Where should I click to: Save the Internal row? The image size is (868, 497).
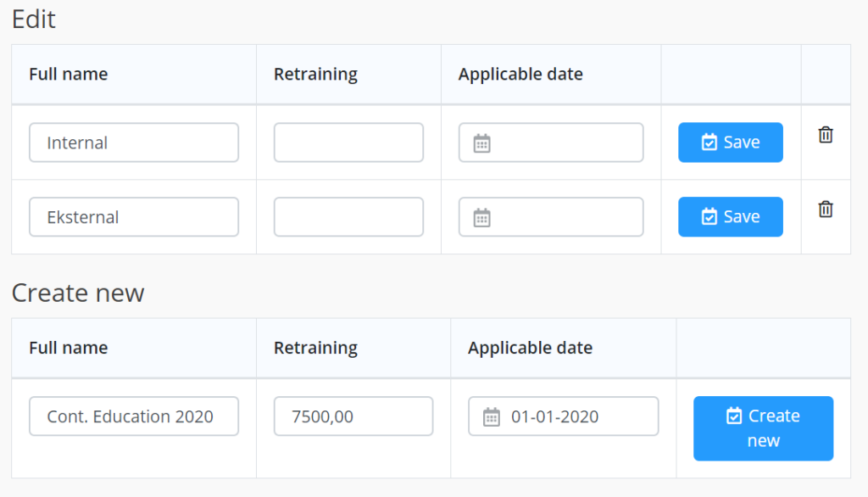pyautogui.click(x=730, y=142)
